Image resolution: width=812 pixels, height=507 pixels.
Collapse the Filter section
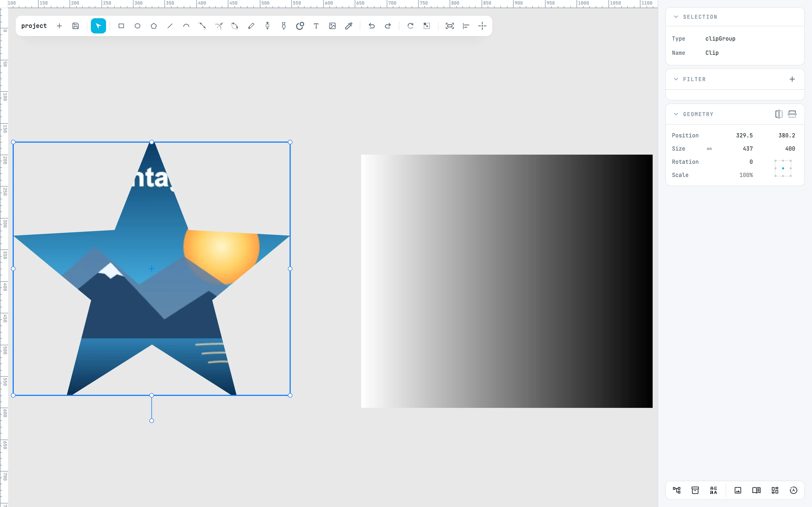pos(676,79)
